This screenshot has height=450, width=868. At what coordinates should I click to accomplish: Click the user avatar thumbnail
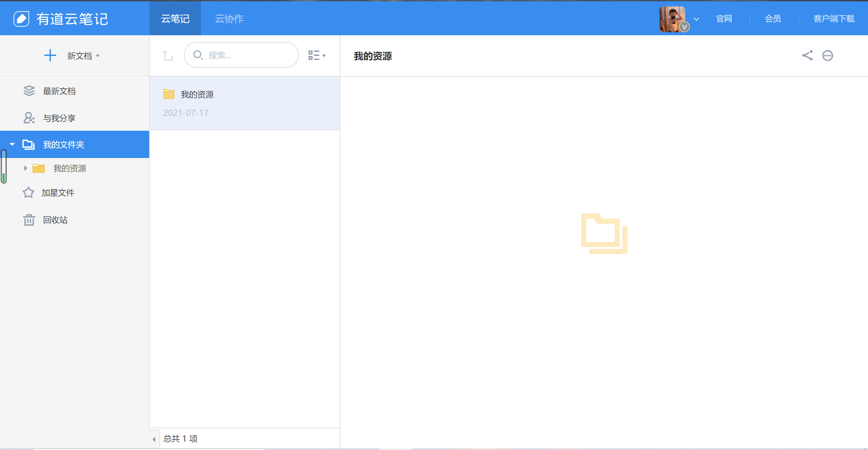pyautogui.click(x=672, y=19)
